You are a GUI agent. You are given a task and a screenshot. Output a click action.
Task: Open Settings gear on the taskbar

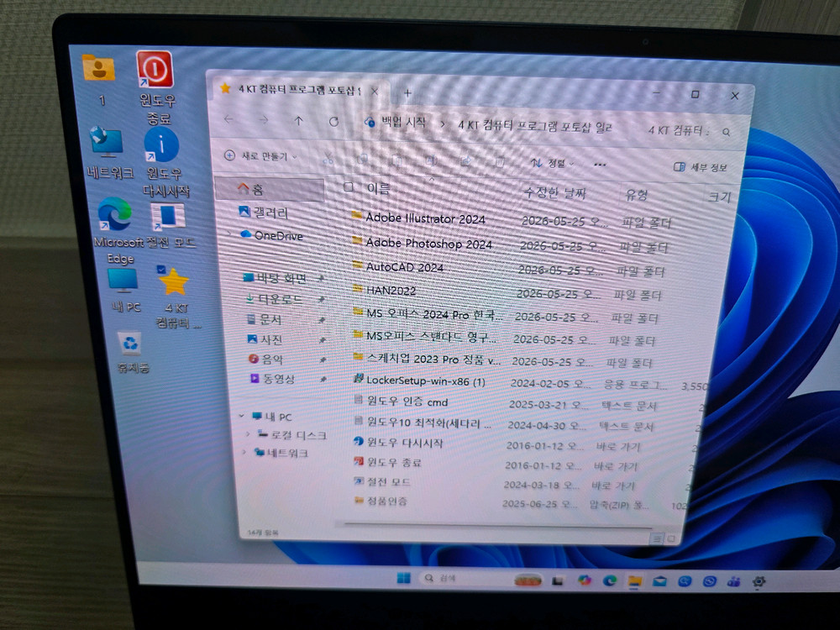click(x=759, y=581)
